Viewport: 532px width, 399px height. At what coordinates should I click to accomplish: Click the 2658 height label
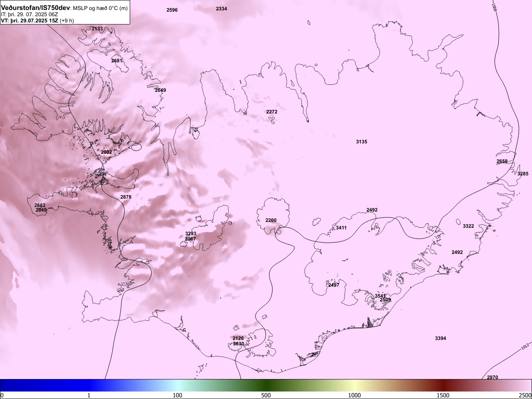pos(502,161)
